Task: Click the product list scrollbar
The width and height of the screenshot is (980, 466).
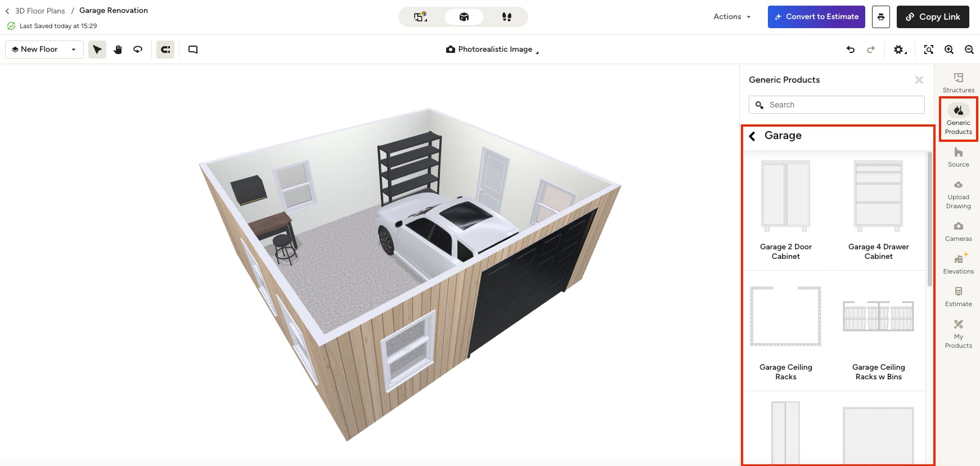Action: [930, 219]
